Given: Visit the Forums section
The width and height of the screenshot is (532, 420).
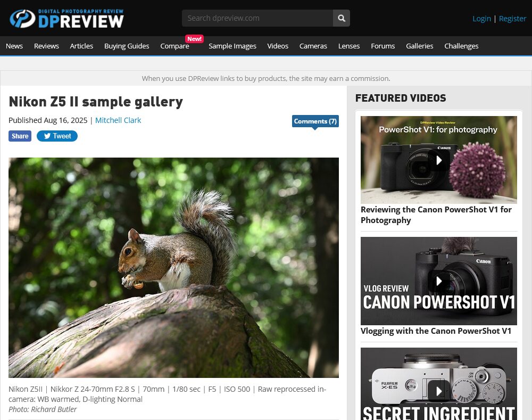Looking at the screenshot, I should 383,46.
